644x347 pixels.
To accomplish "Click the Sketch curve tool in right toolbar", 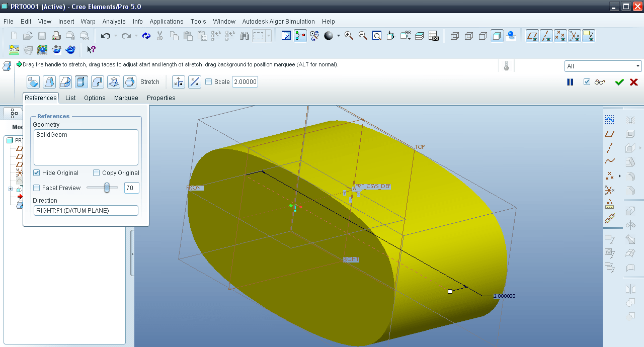I will click(609, 119).
